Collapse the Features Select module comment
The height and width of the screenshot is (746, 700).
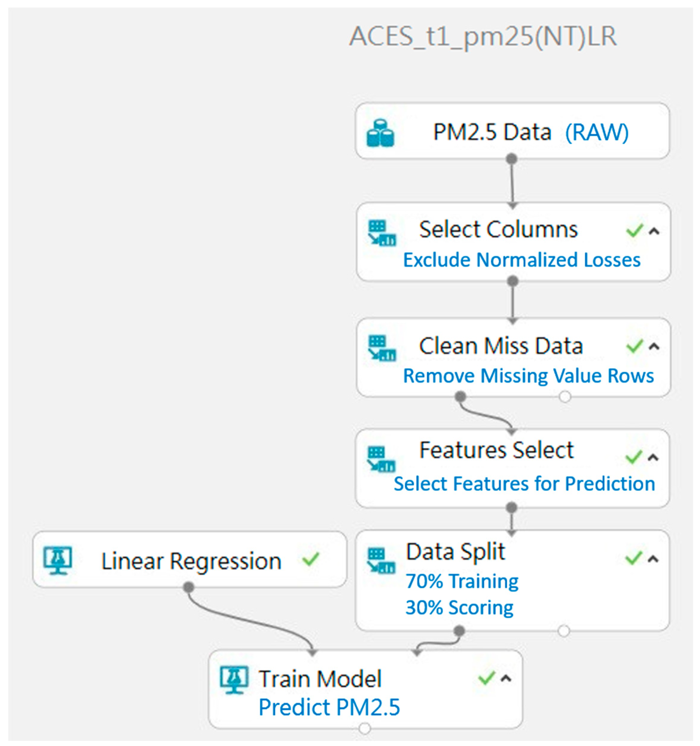(653, 457)
